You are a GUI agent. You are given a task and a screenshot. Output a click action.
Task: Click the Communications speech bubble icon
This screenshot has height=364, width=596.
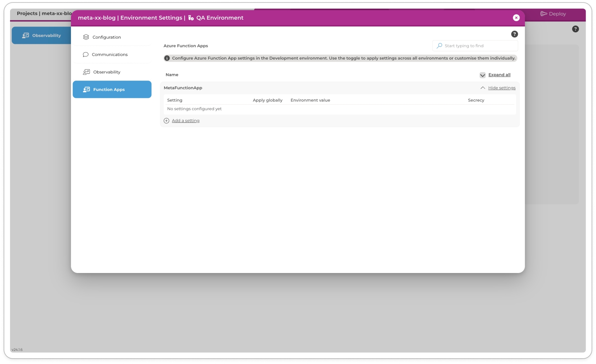point(86,55)
